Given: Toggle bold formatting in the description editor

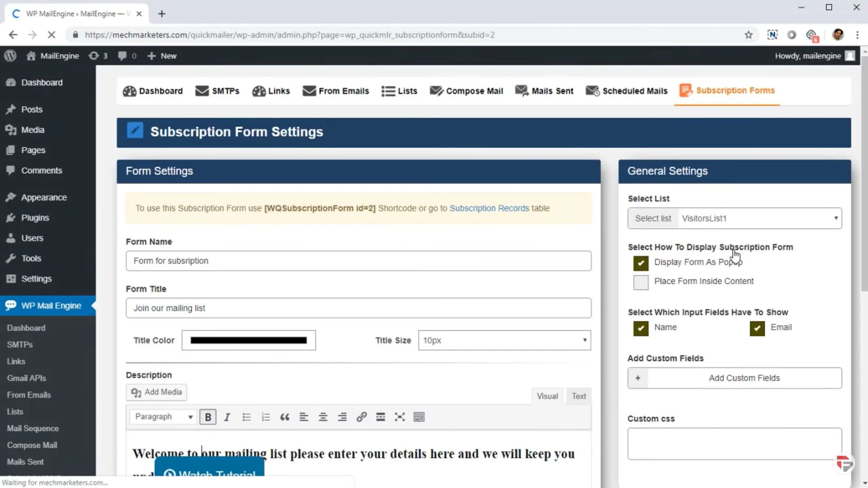Looking at the screenshot, I should (208, 417).
